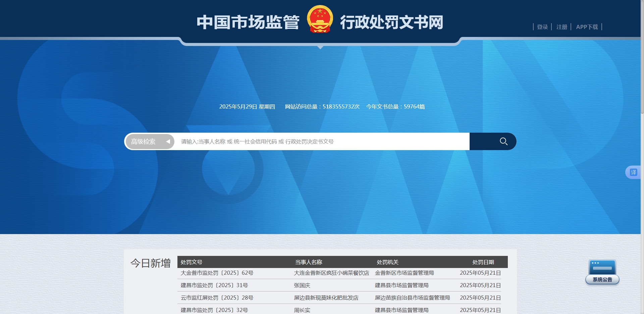Open document 建昌市监处罚〔2025〕32号

[214, 310]
